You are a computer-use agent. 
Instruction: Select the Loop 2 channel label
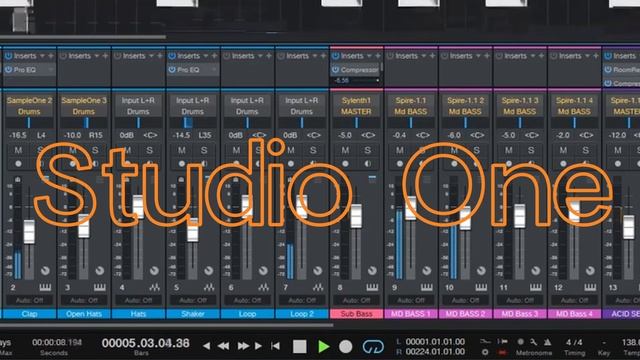(302, 314)
